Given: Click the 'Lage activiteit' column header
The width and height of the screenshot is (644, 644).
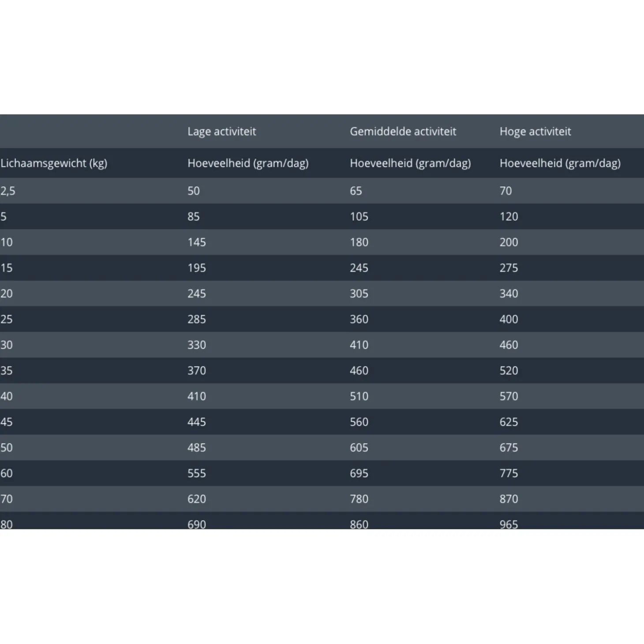Looking at the screenshot, I should pyautogui.click(x=221, y=131).
